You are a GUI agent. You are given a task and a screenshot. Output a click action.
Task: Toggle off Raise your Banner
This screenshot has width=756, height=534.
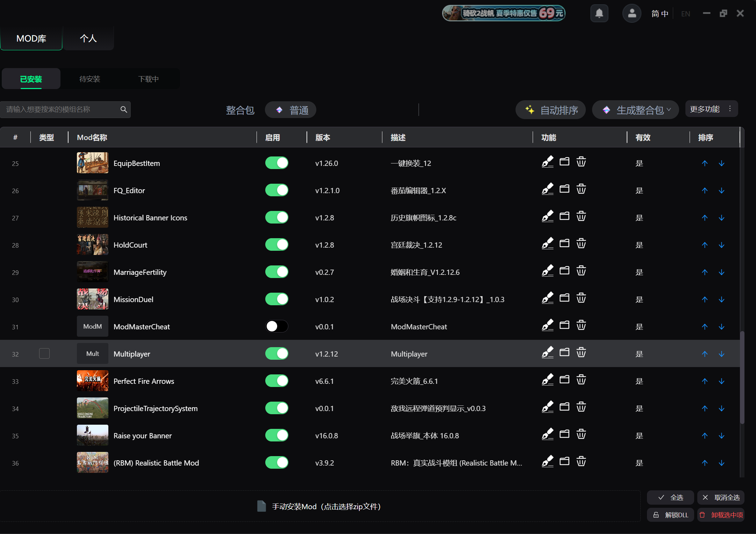tap(276, 436)
